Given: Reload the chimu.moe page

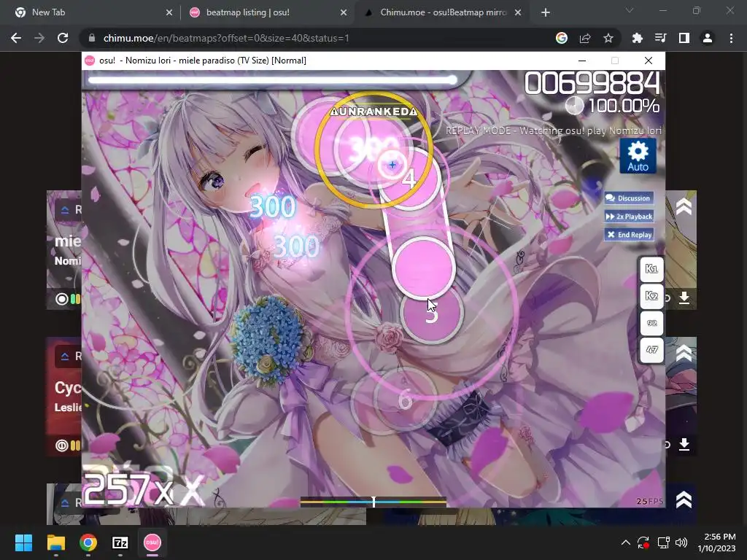Looking at the screenshot, I should (63, 38).
